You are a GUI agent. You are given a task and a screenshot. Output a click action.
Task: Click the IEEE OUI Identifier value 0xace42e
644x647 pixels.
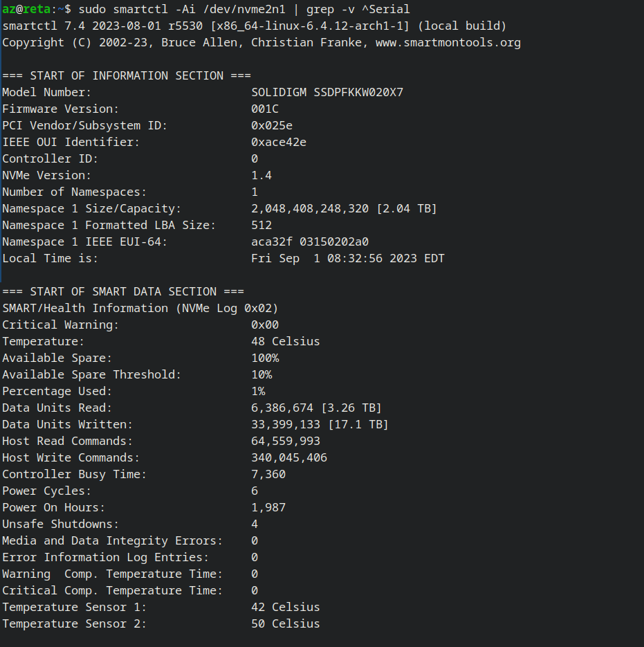pos(279,142)
